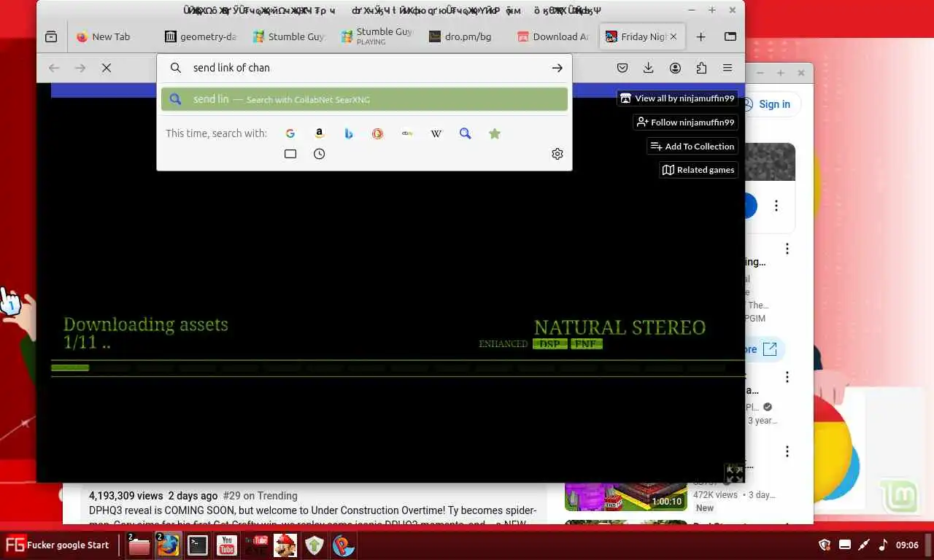The image size is (934, 560).
Task: Open the file manager in the taskbar
Action: [139, 545]
